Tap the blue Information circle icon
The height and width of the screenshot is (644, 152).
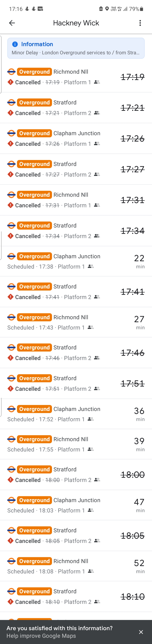tap(15, 44)
